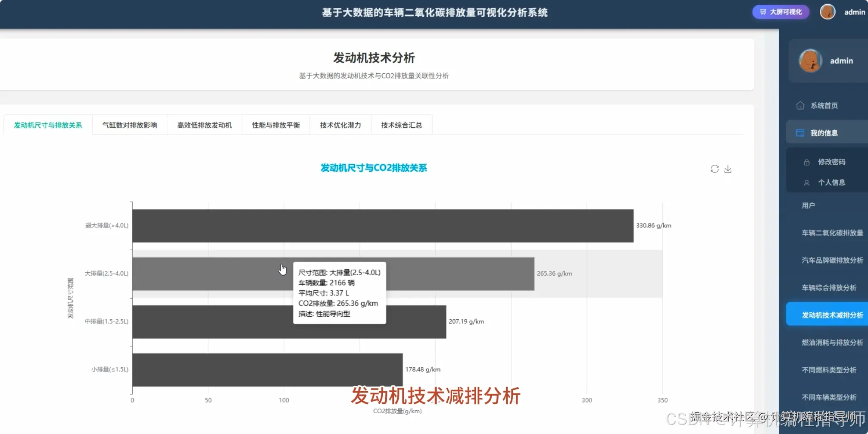Select 车辆二氧化碳排放量 in the sidebar

832,233
